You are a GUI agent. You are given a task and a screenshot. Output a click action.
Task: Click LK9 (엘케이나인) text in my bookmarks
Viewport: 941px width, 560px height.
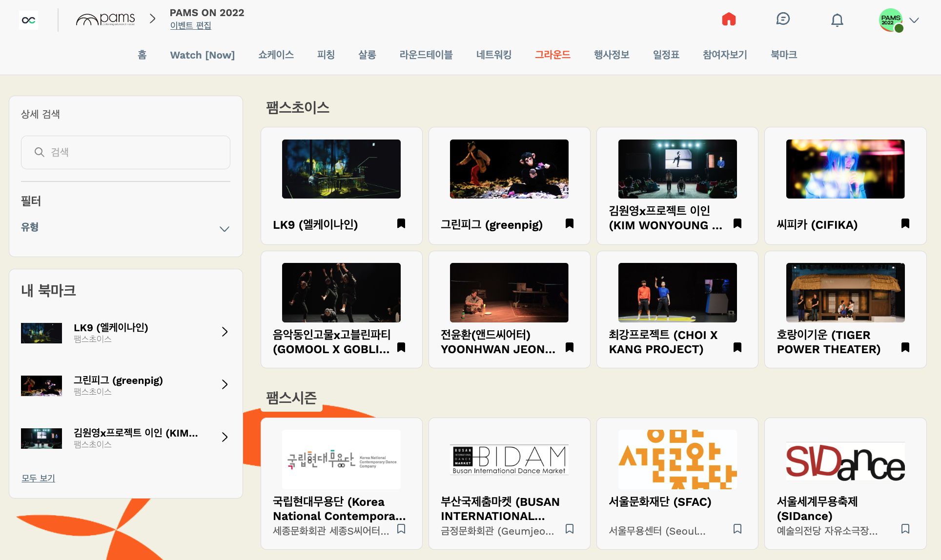pos(111,327)
